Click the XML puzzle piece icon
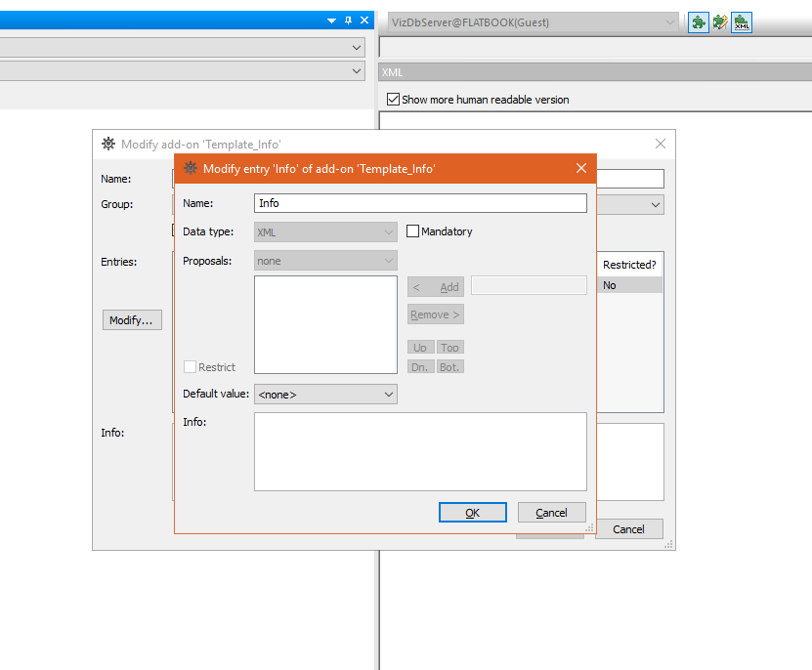The image size is (812, 670). tap(742, 21)
